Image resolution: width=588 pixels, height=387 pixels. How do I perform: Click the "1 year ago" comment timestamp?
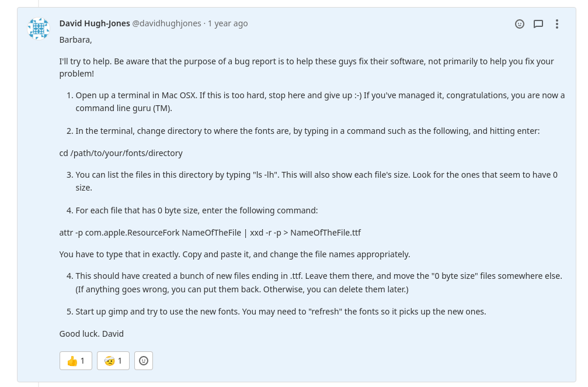point(228,23)
